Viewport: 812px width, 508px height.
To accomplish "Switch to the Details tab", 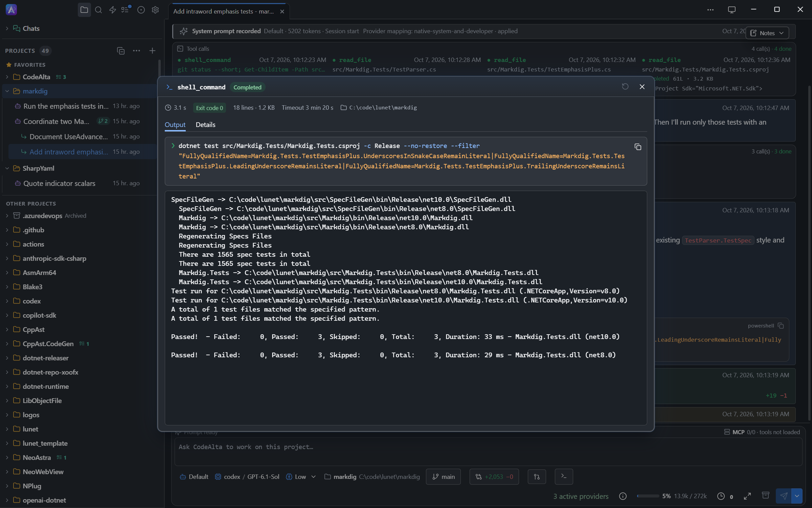I will click(205, 125).
